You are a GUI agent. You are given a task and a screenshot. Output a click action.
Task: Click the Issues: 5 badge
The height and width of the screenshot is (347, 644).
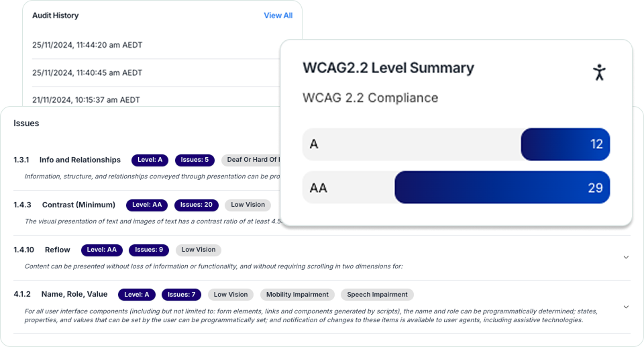pos(195,160)
